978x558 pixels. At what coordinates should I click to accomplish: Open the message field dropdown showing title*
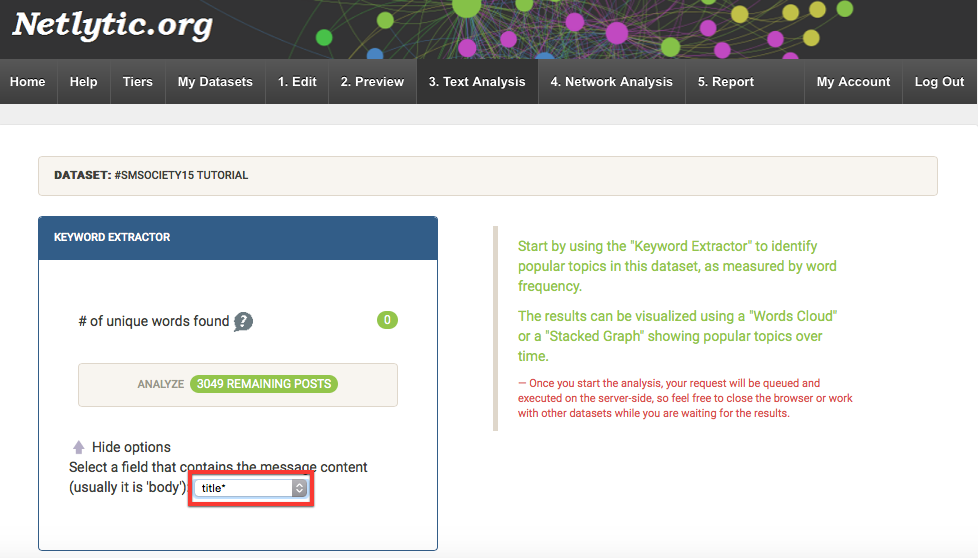coord(252,488)
